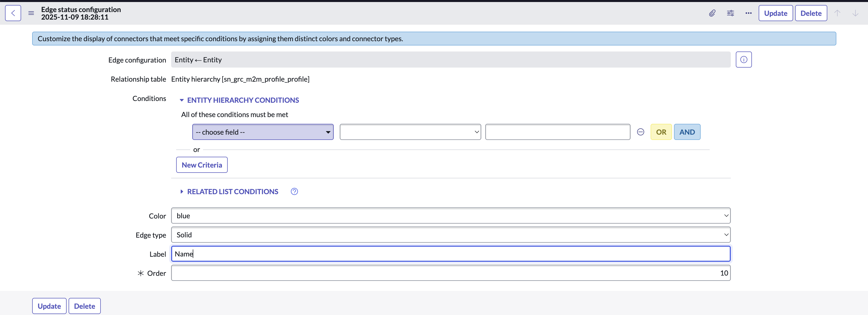Click the blue info banner about connectors
The width and height of the screenshot is (868, 315).
(x=434, y=39)
